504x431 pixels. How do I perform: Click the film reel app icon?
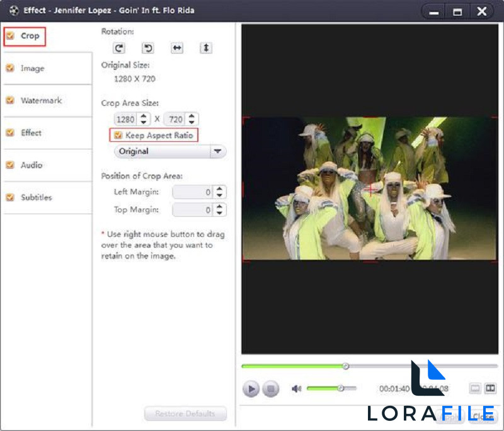point(13,11)
